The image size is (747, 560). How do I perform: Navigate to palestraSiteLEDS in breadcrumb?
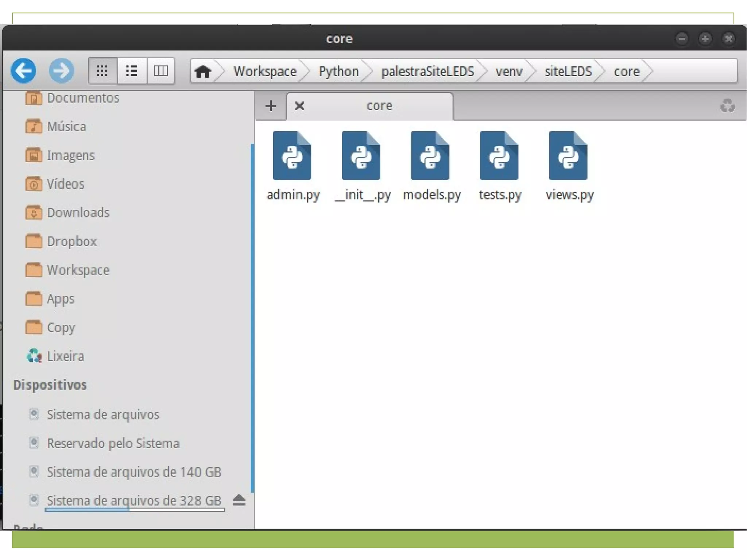(427, 71)
